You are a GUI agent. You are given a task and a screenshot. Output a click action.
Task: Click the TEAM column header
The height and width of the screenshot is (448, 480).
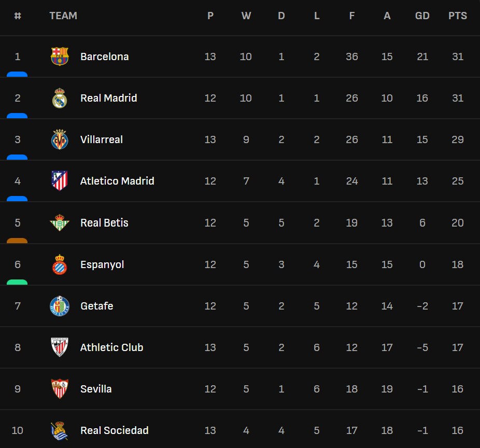pyautogui.click(x=63, y=16)
